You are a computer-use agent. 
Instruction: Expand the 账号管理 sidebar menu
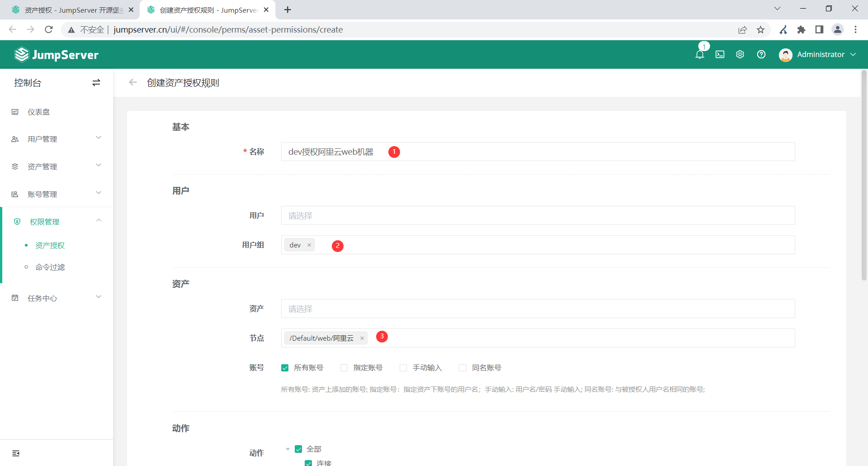[57, 194]
